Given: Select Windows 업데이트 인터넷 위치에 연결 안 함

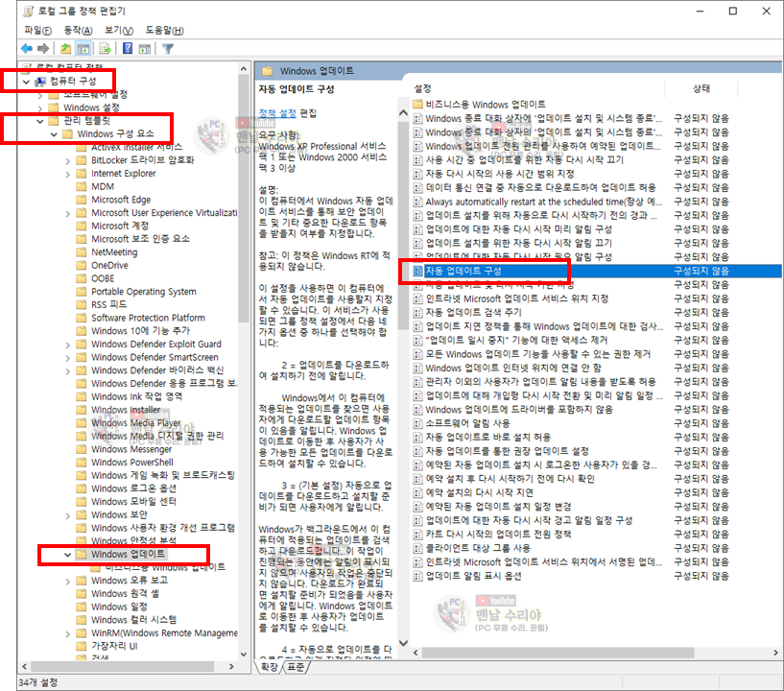Looking at the screenshot, I should 513,368.
